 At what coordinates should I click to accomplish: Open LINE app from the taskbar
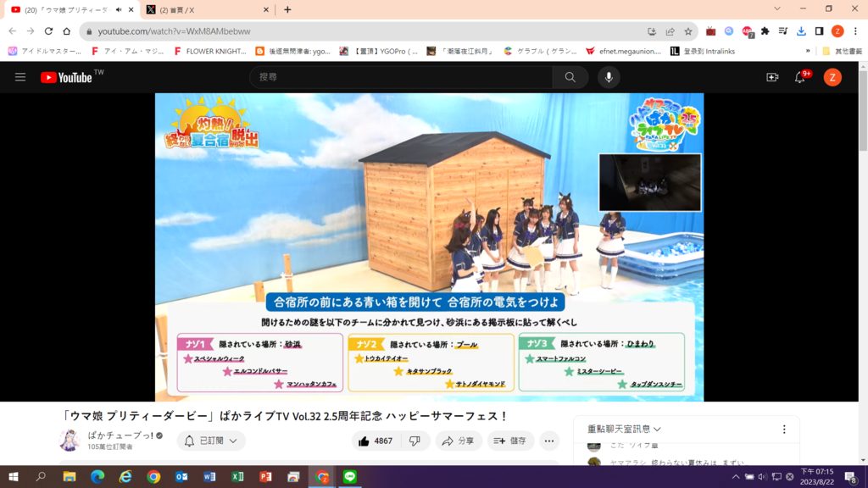click(x=350, y=476)
